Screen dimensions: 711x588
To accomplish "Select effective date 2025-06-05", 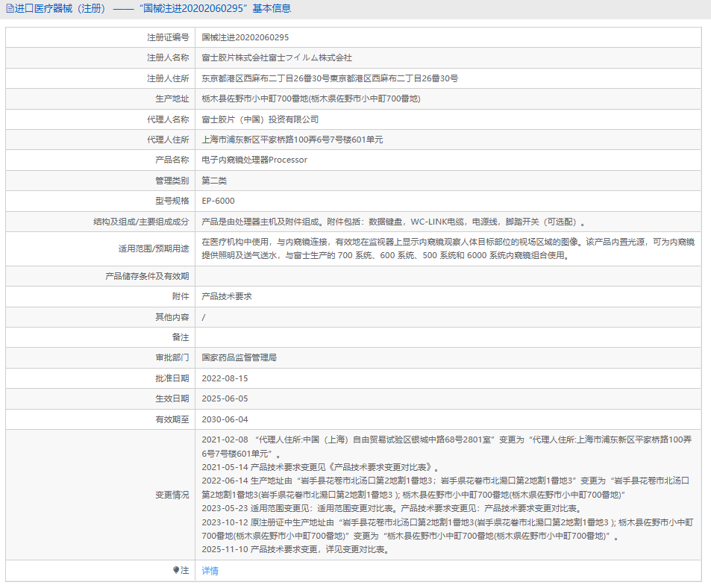I will 225,399.
